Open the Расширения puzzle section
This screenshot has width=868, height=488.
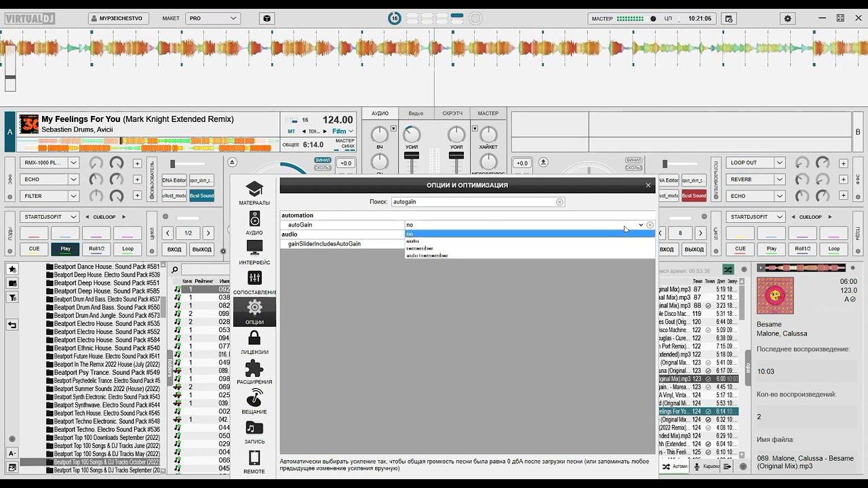[x=254, y=372]
